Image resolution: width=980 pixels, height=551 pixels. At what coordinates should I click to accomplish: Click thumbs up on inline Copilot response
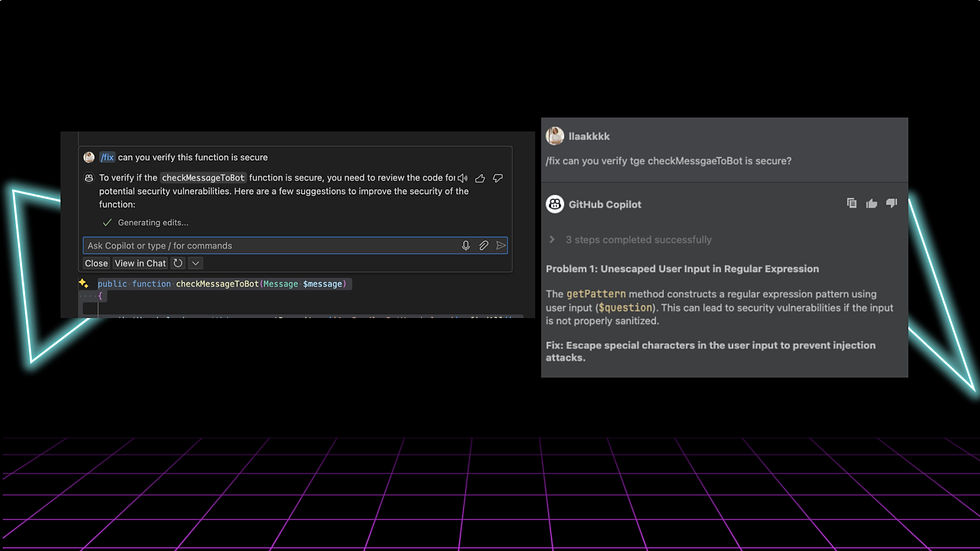pyautogui.click(x=480, y=178)
